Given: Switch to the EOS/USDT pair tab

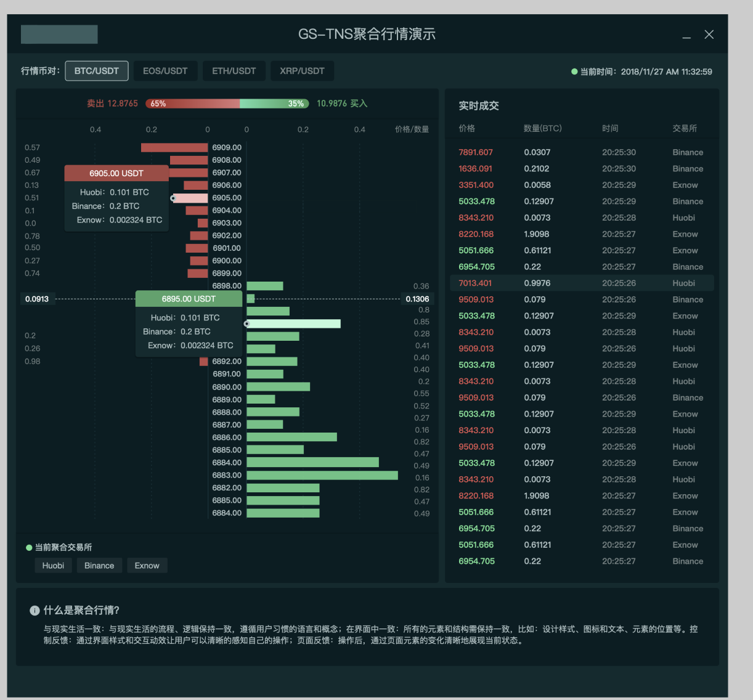Looking at the screenshot, I should coord(165,71).
